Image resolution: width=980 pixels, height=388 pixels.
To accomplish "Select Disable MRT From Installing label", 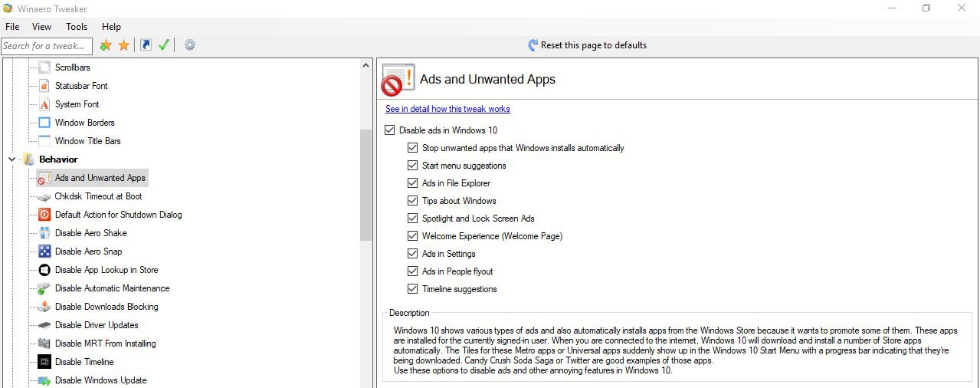I will [x=106, y=344].
